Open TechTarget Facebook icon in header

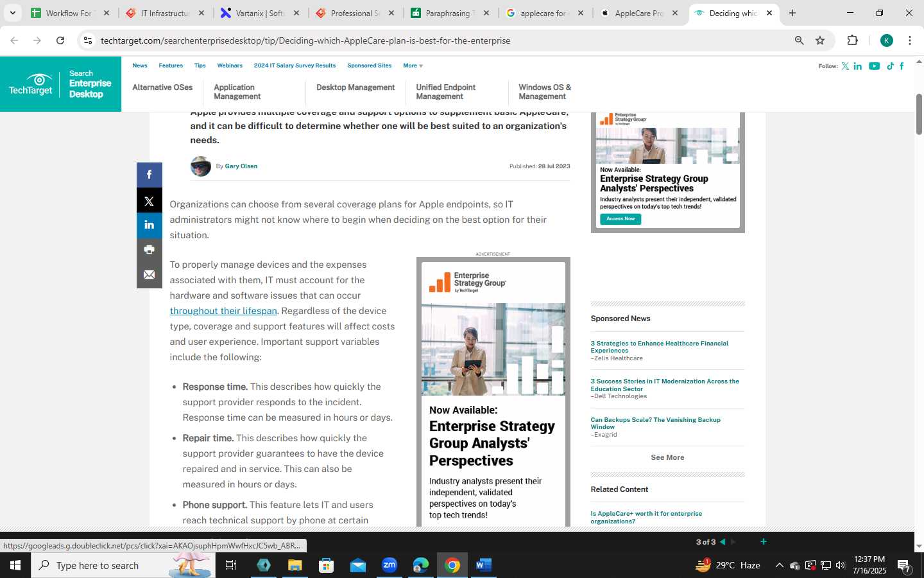click(x=902, y=66)
